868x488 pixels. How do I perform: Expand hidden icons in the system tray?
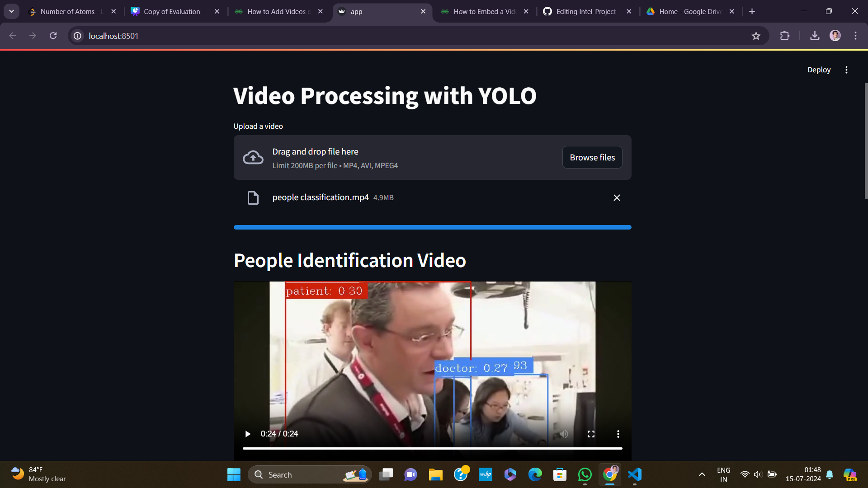click(x=702, y=474)
